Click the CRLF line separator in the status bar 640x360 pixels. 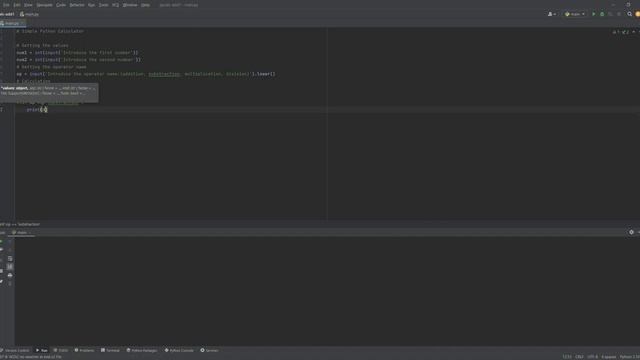(x=579, y=357)
